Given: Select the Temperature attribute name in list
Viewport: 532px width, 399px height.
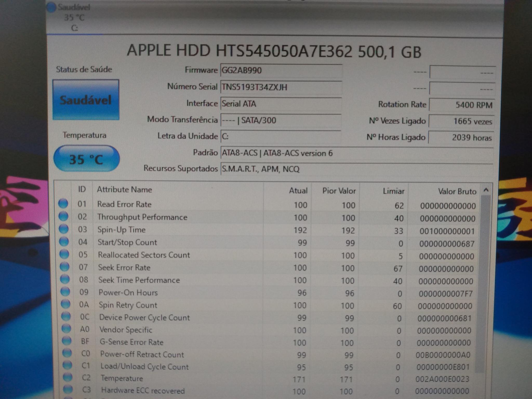Looking at the screenshot, I should tap(122, 378).
